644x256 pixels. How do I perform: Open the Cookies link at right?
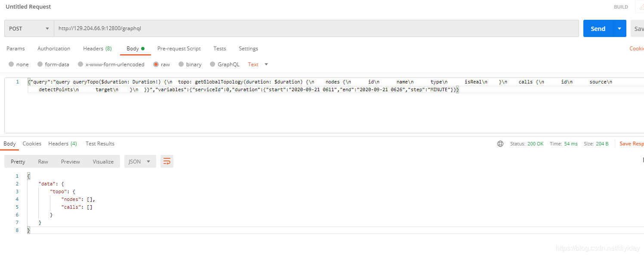[637, 49]
